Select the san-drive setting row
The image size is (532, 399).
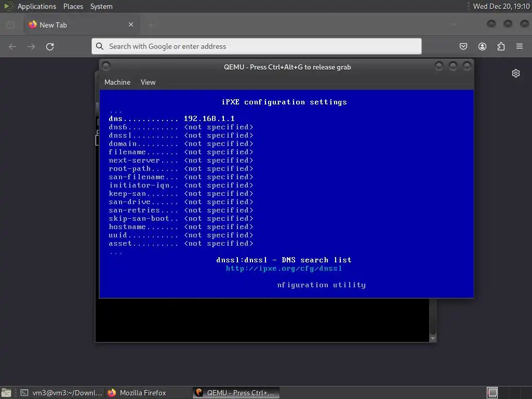coord(181,202)
